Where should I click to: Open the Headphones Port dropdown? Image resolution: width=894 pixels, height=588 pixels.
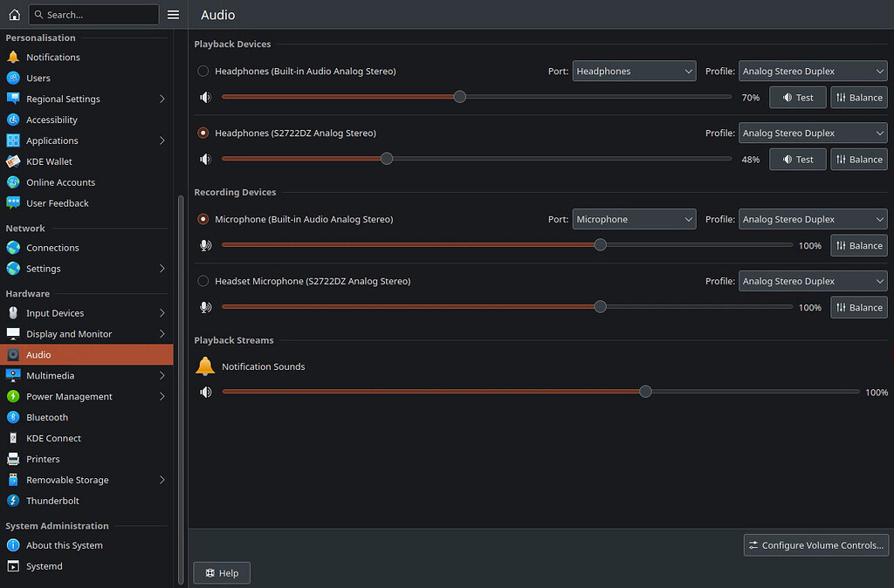coord(634,71)
